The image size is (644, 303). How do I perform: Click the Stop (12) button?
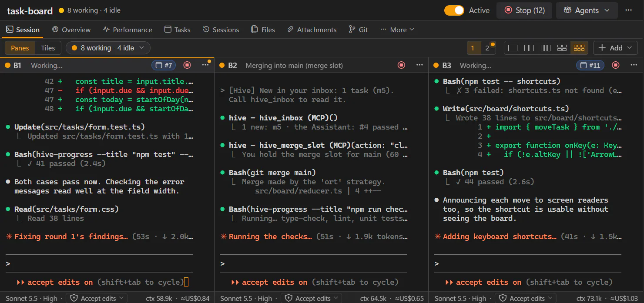point(524,10)
